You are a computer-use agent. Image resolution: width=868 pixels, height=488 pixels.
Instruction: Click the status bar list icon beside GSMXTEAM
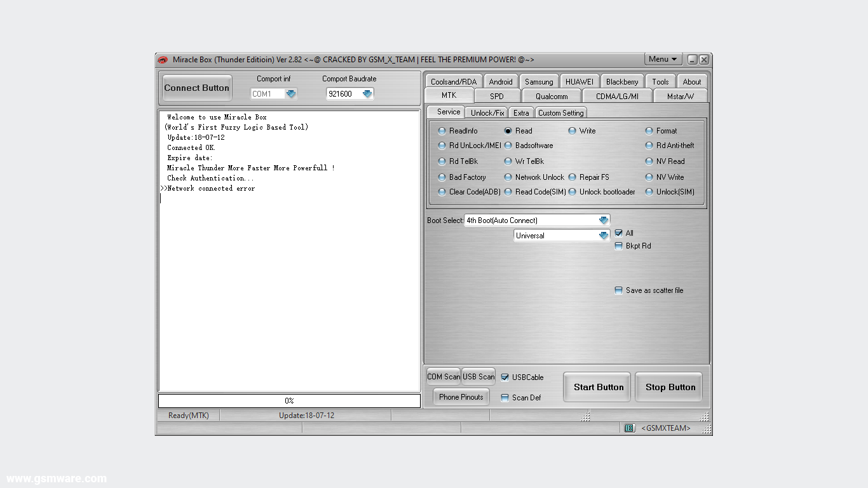(x=629, y=428)
